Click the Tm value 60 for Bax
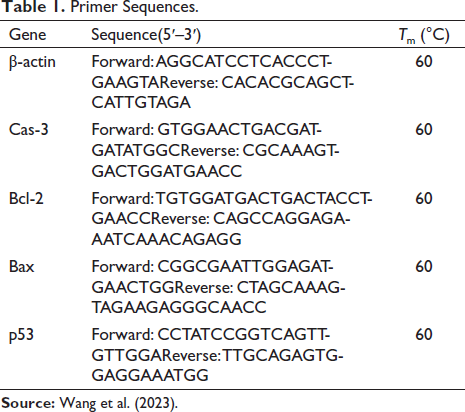465x412 pixels. [424, 267]
